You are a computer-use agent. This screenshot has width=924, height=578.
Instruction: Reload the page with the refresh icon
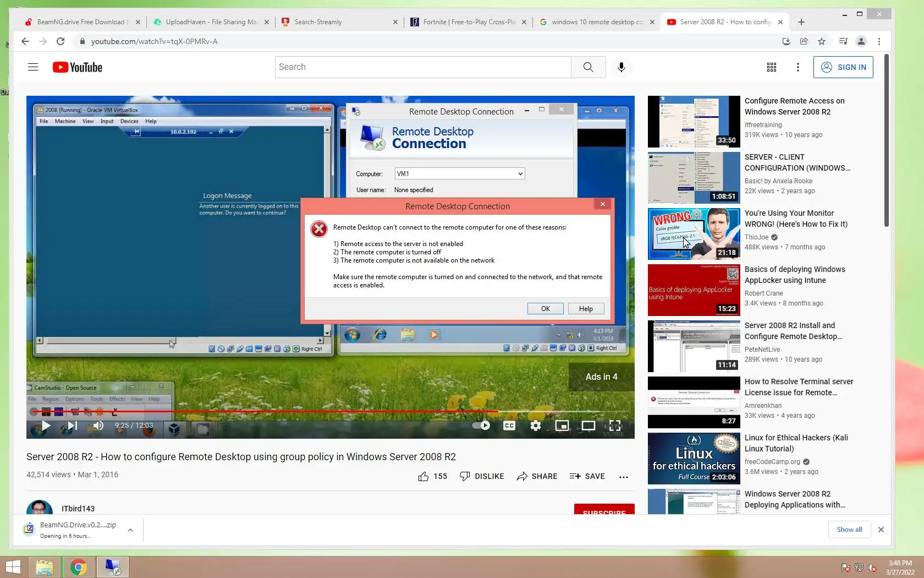point(61,41)
